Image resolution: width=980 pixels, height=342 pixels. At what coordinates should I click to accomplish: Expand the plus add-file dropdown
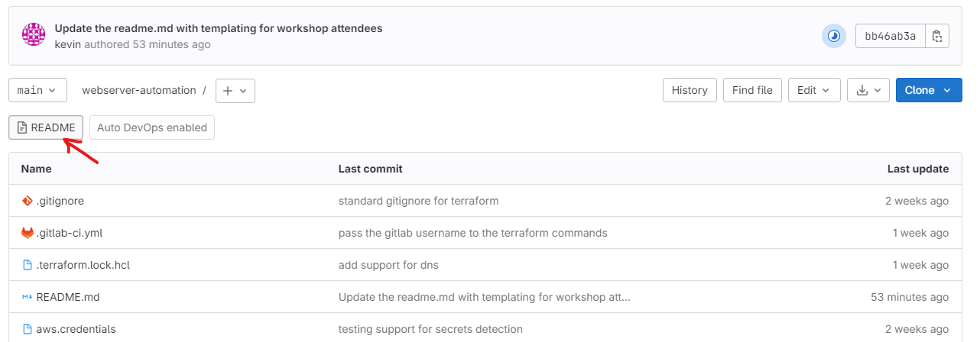click(x=235, y=90)
